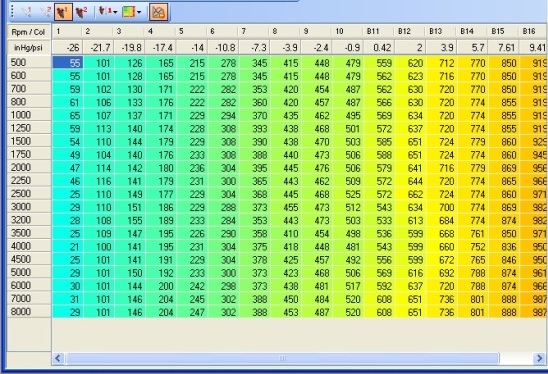Toggle the active fuel table 1 button
This screenshot has width=548, height=374.
click(64, 12)
